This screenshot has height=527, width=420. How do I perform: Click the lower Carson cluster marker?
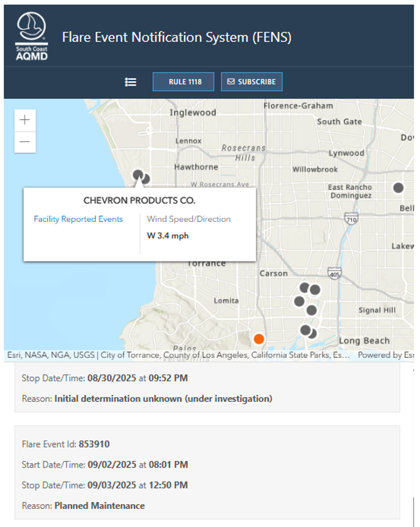pos(311,310)
